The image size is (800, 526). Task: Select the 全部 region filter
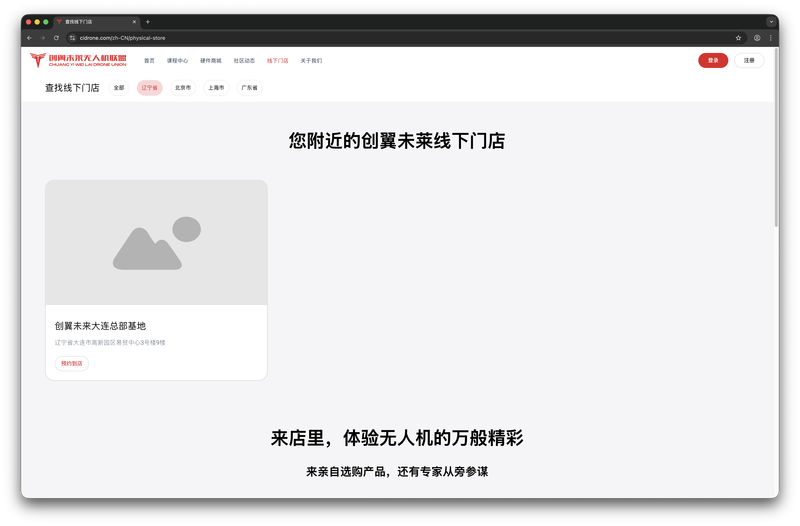point(119,88)
